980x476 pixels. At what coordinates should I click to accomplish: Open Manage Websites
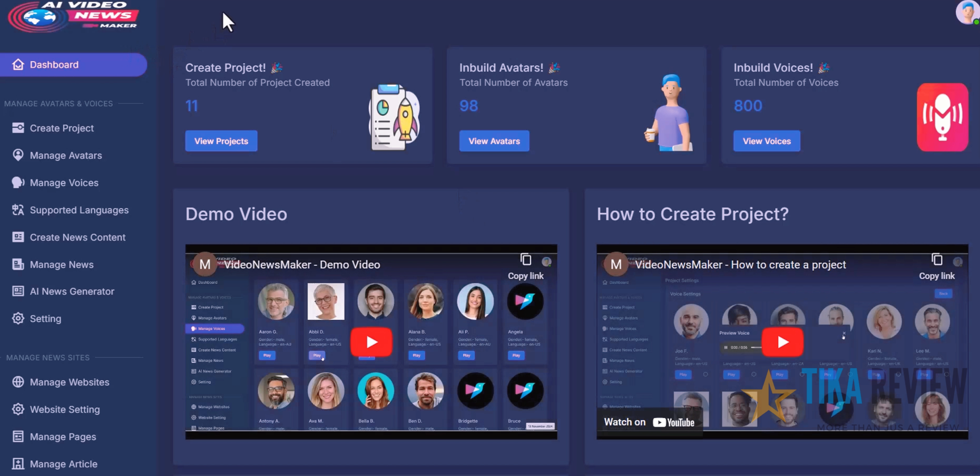click(x=69, y=382)
